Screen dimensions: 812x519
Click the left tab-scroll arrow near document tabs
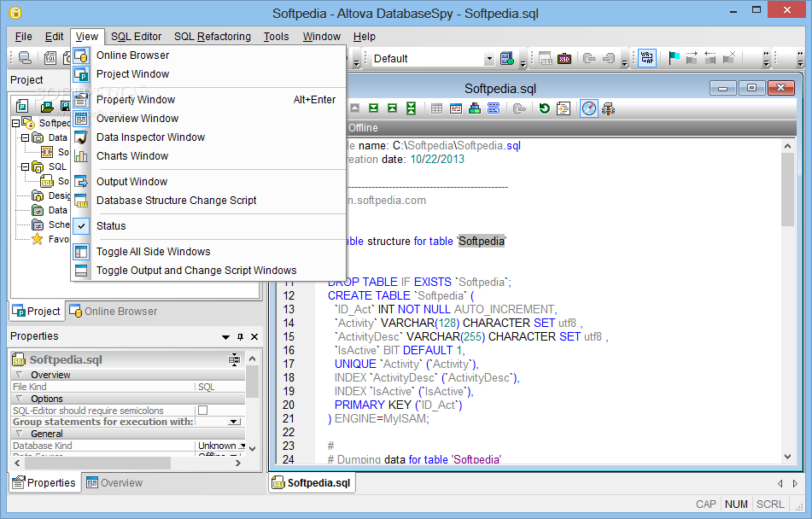pyautogui.click(x=780, y=483)
